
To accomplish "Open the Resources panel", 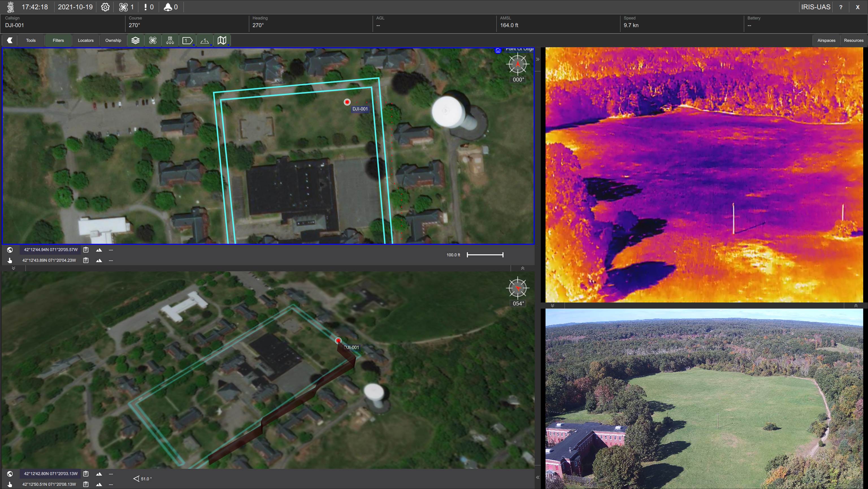I will (x=854, y=40).
